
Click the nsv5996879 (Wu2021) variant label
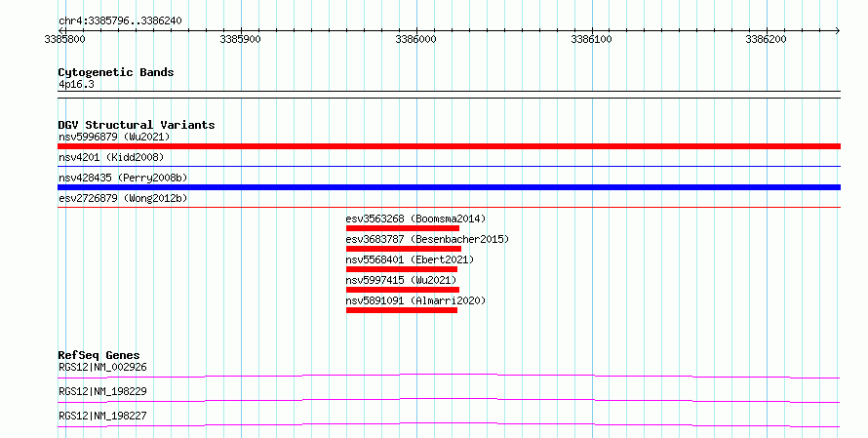(114, 137)
